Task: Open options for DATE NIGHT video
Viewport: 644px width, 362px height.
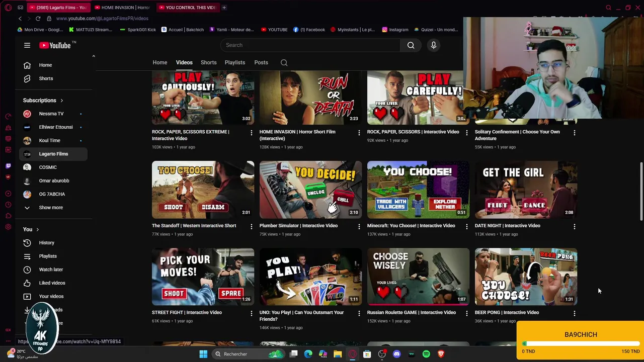Action: click(x=574, y=226)
